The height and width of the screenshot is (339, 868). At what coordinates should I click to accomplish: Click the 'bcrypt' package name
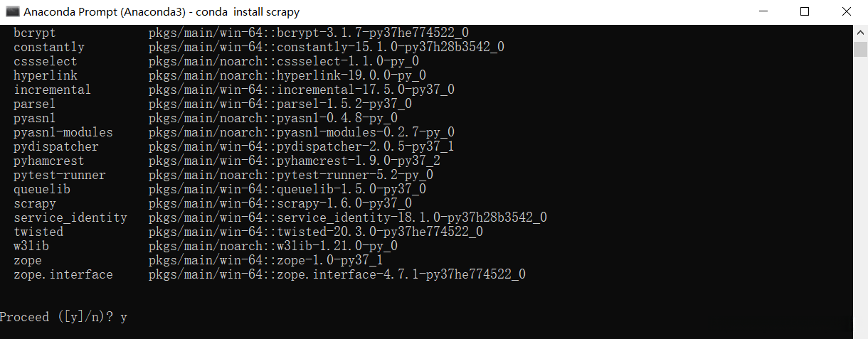click(x=35, y=33)
